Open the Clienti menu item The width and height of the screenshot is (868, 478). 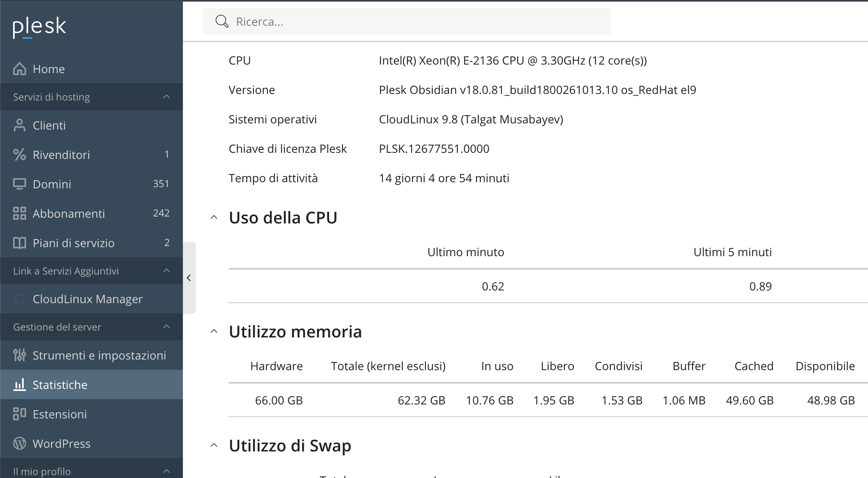pos(91,125)
